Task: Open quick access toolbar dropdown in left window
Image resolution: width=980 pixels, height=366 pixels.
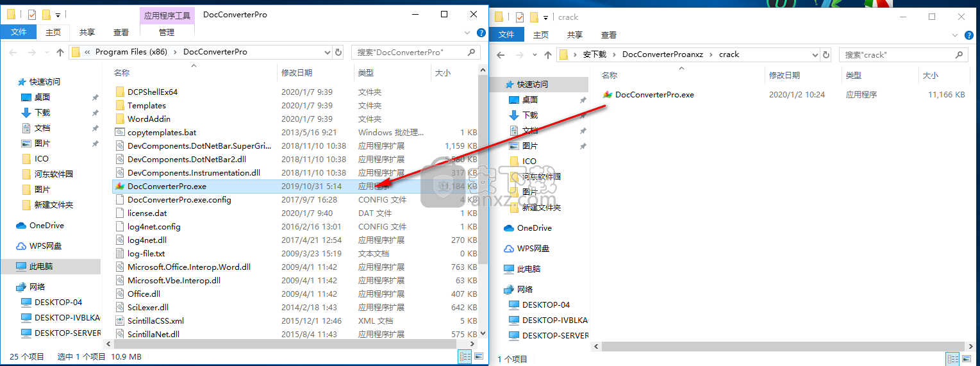Action: tap(58, 14)
